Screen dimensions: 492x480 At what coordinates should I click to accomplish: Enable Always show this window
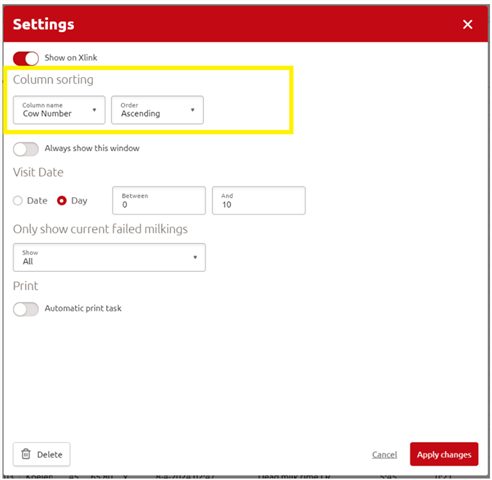26,149
